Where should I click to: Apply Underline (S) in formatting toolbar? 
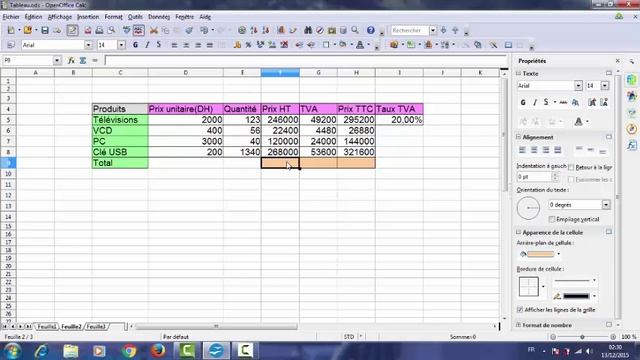tap(159, 45)
